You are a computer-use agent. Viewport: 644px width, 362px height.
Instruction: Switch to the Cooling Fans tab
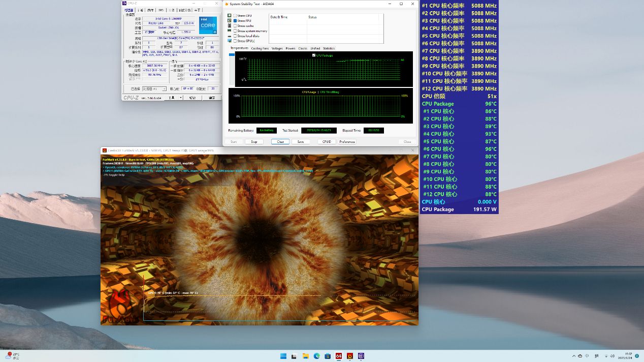(260, 48)
